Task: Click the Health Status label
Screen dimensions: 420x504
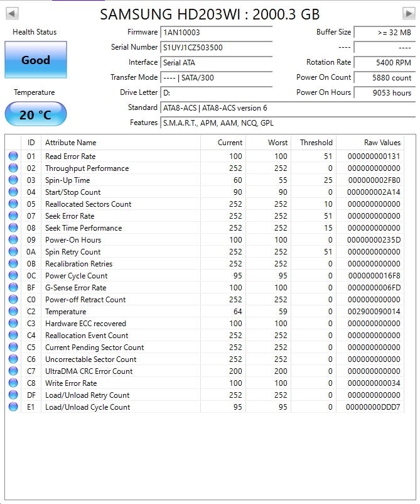Action: click(x=35, y=32)
